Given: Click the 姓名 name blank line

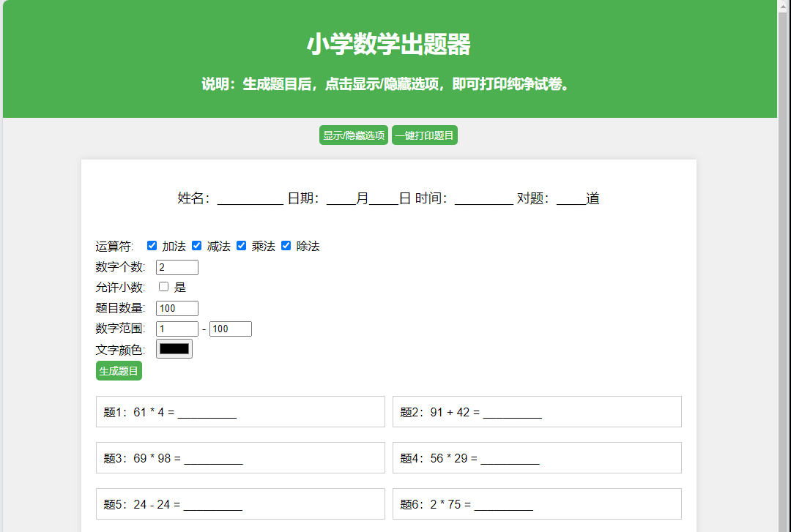Looking at the screenshot, I should pyautogui.click(x=249, y=198).
